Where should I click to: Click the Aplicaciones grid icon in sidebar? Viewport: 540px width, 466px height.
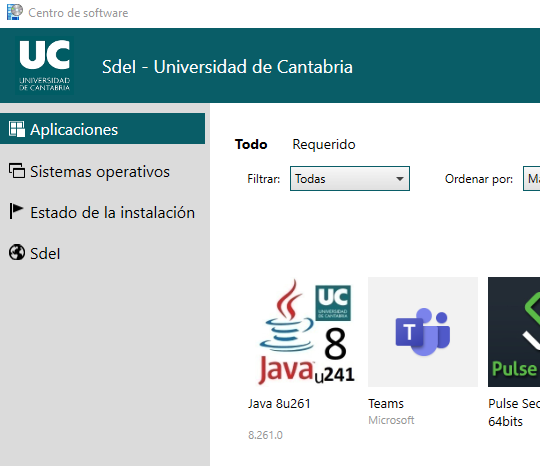17,129
